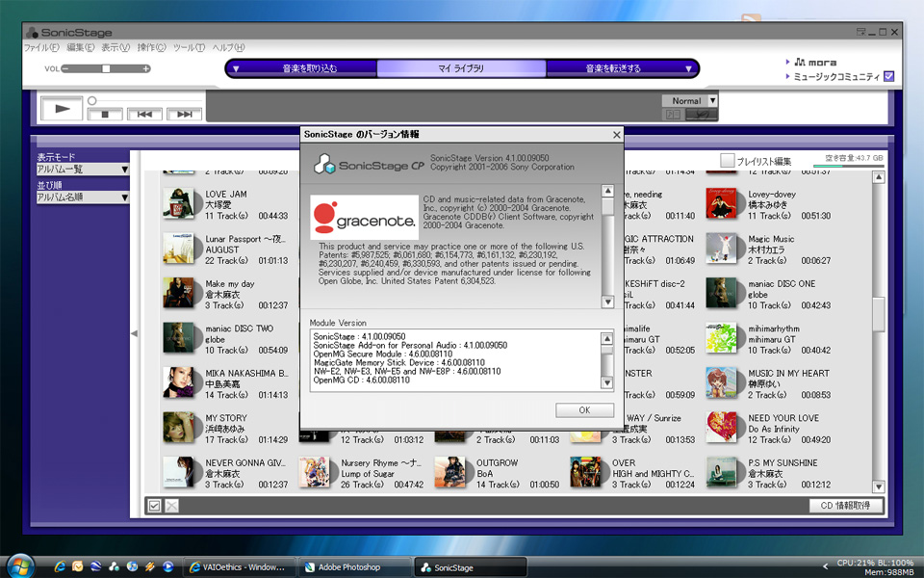Click the 'maniac DISC ONE' album title

782,283
